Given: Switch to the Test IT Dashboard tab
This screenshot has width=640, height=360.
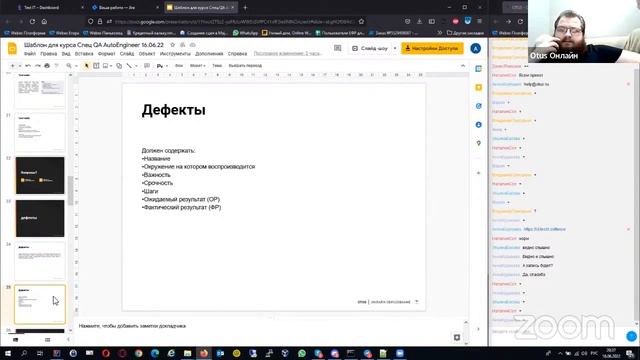Looking at the screenshot, I should tap(41, 7).
